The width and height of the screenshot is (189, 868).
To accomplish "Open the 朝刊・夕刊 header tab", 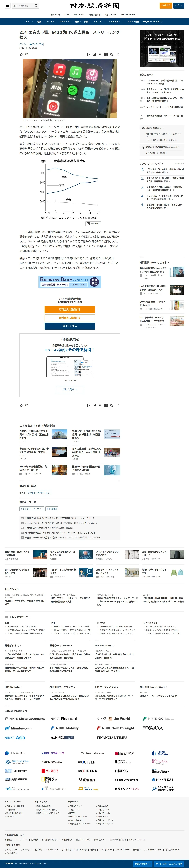I will pyautogui.click(x=55, y=15).
